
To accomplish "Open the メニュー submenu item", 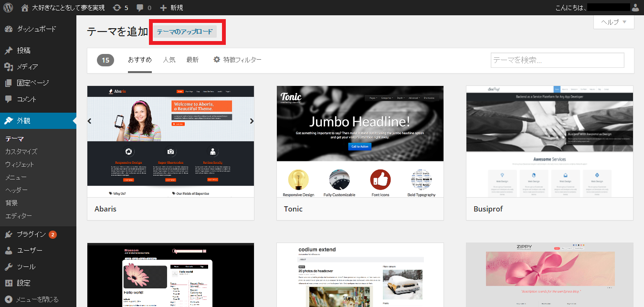I will [x=16, y=178].
